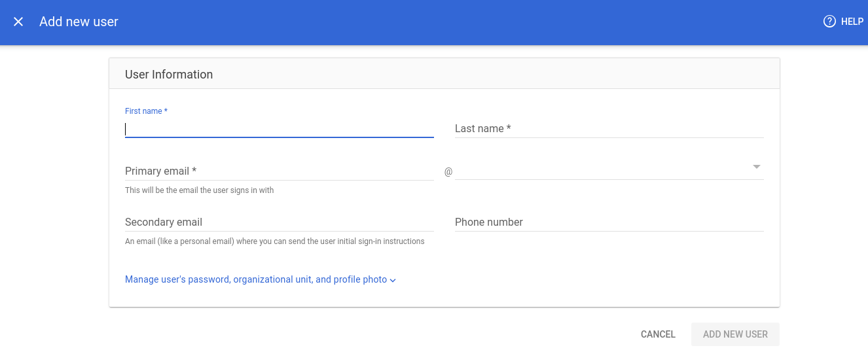Focus the First name input field

(280, 129)
